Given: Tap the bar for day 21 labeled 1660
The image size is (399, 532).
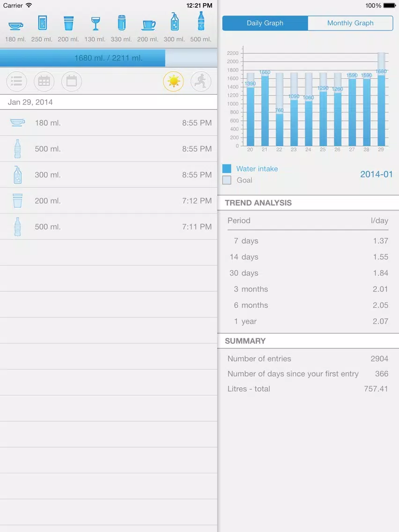Looking at the screenshot, I should (x=265, y=110).
